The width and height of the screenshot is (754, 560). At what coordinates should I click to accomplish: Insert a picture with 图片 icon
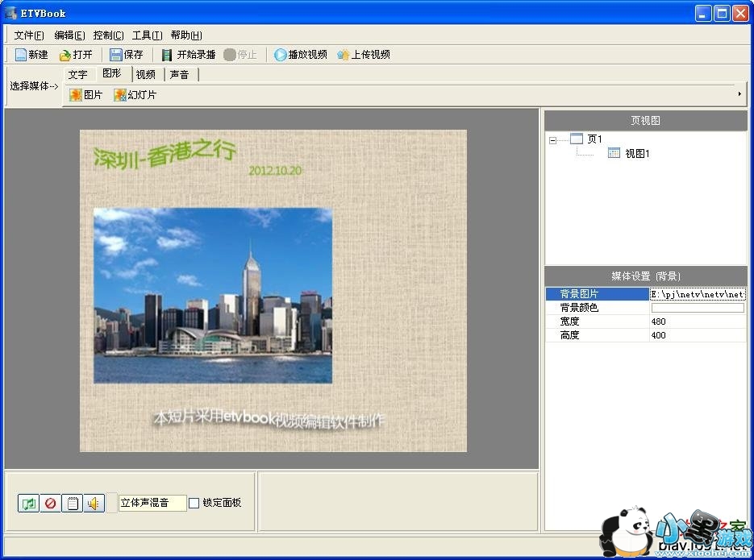tap(76, 95)
